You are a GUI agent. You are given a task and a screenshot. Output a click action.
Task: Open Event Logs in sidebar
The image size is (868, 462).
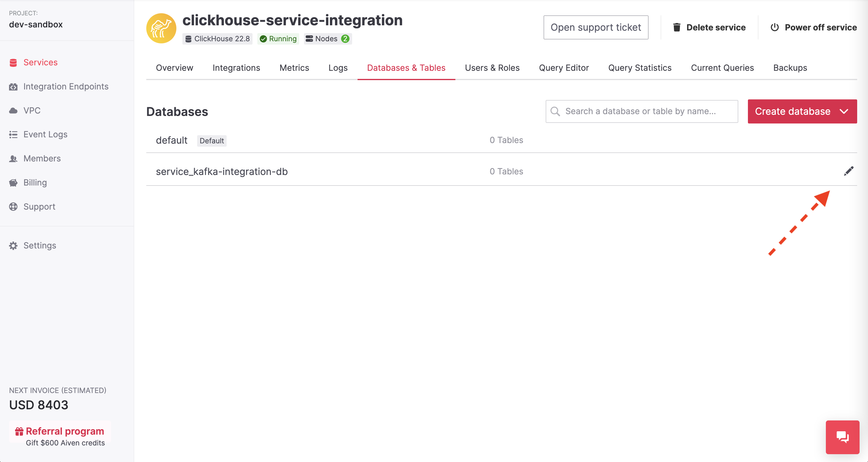click(x=45, y=135)
